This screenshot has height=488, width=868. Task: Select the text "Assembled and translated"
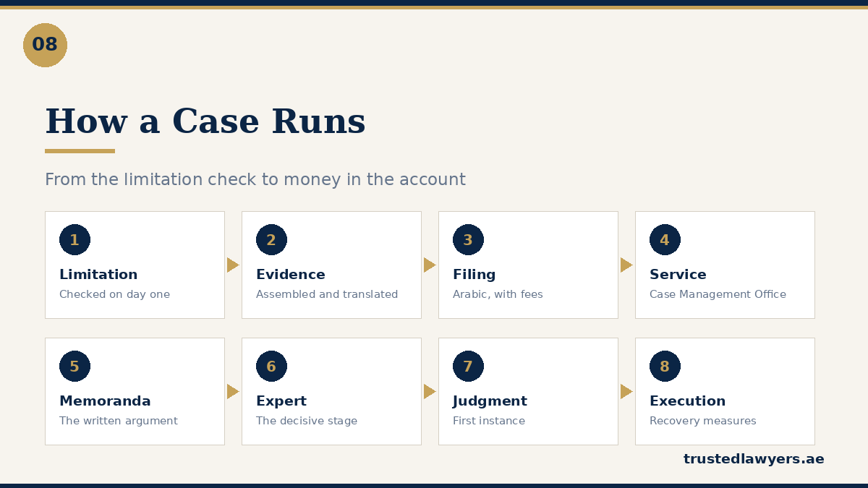[x=327, y=294]
